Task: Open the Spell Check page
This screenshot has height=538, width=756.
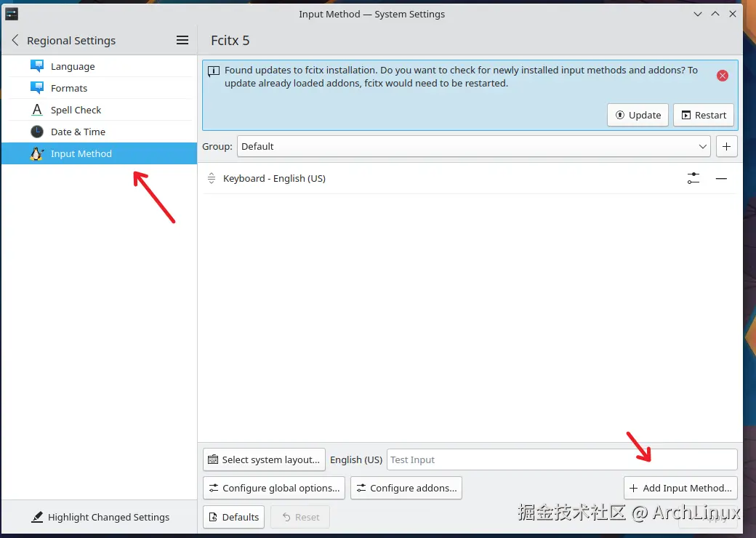Action: (x=100, y=110)
